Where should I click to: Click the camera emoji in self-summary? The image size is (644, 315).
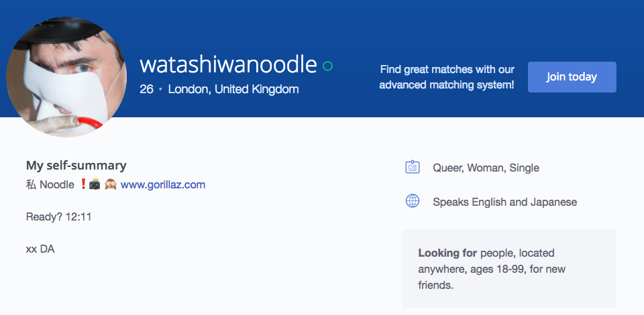click(x=95, y=184)
